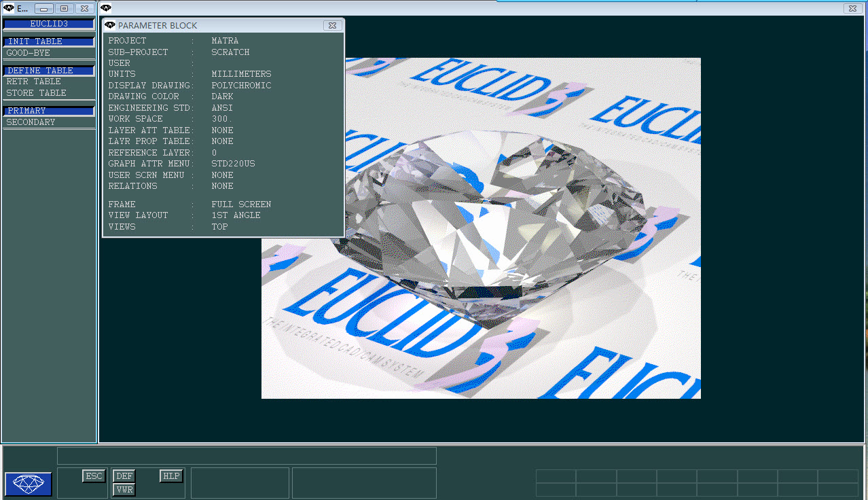Select the VIEWS value TOP
This screenshot has height=500, width=868.
point(219,227)
